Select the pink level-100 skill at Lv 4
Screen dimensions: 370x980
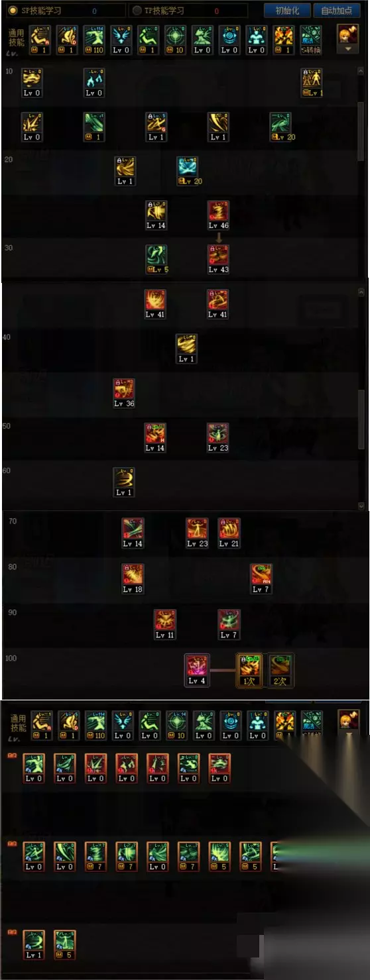(197, 670)
